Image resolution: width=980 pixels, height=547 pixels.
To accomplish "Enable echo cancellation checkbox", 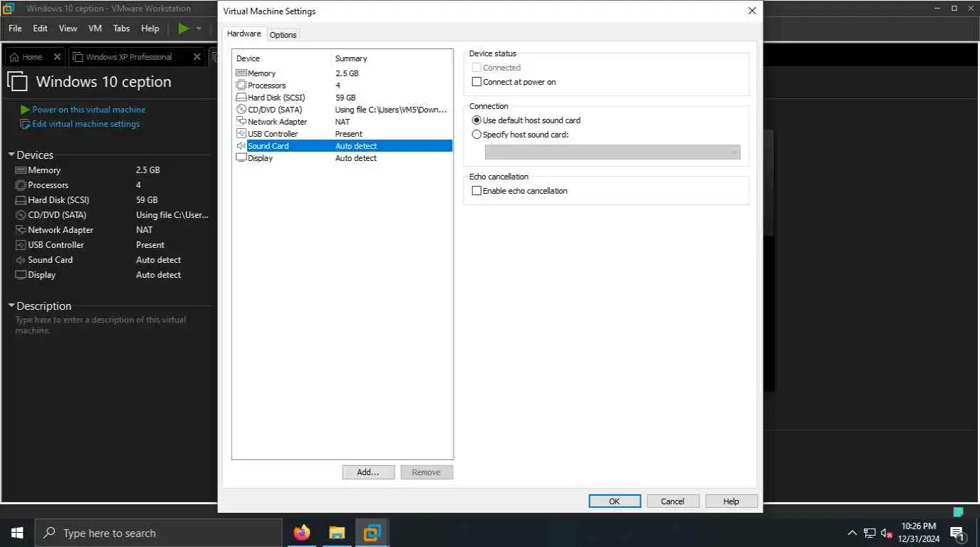I will [477, 191].
